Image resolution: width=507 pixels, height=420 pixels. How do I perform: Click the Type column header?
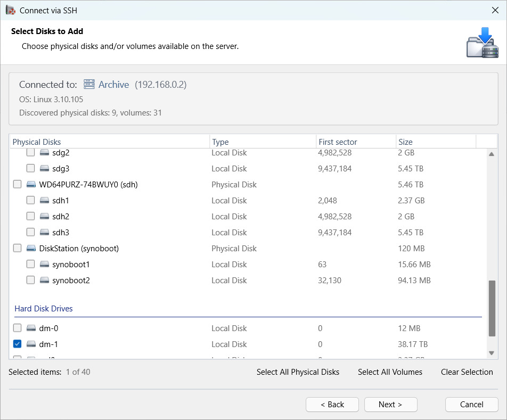[x=263, y=142]
